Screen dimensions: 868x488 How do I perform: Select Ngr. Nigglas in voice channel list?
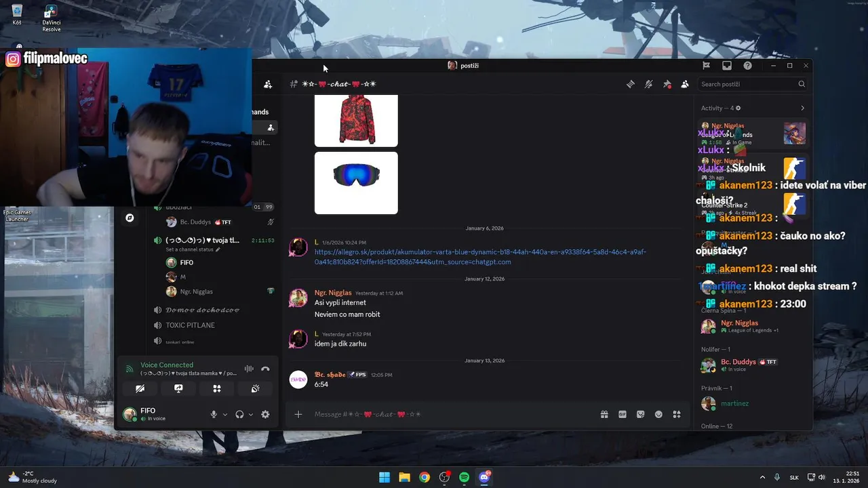196,291
